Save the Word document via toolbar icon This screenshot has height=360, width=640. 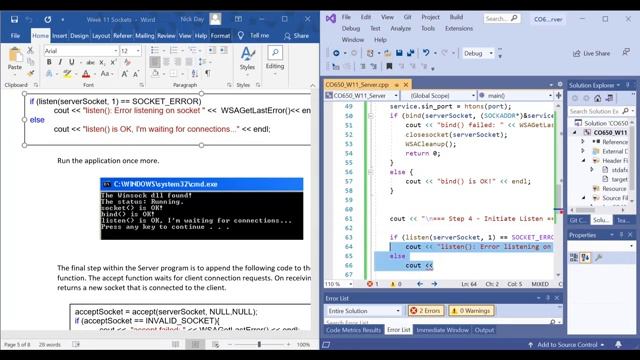pyautogui.click(x=14, y=20)
